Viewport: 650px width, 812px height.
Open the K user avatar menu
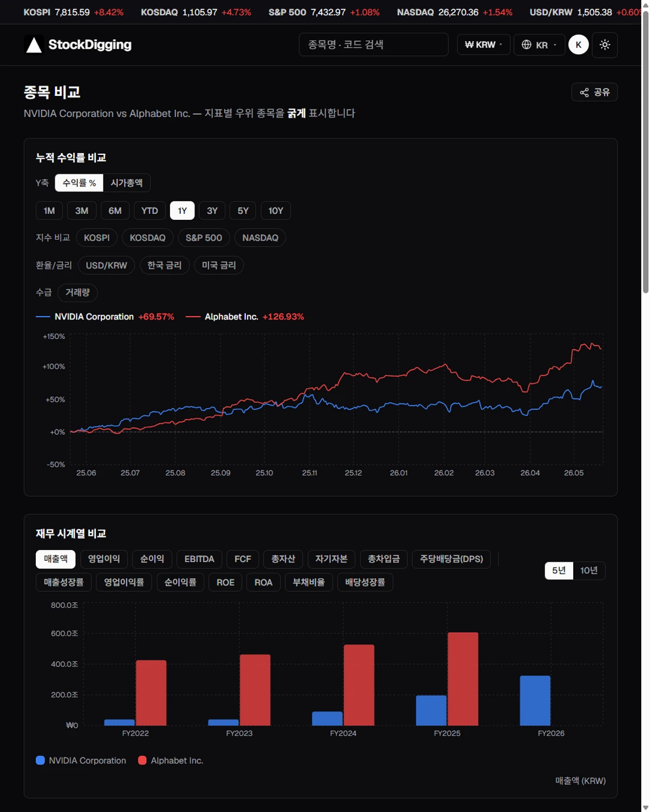click(x=578, y=45)
